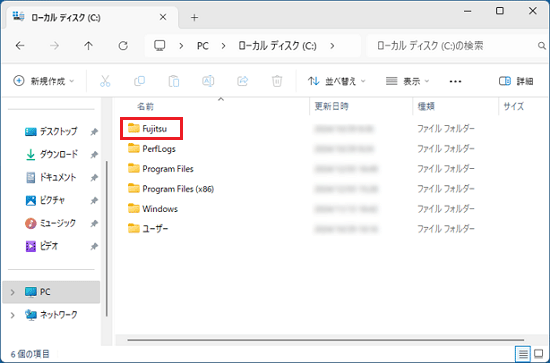
Task: Click the cut scissors icon
Action: (105, 81)
